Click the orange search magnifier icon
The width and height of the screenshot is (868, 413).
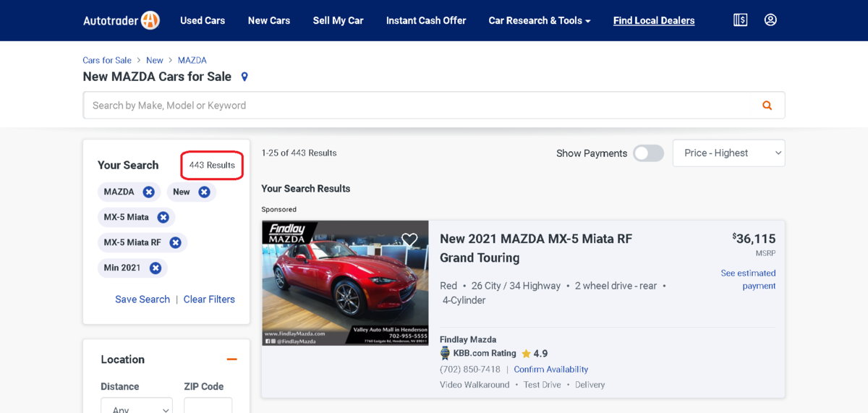[767, 106]
